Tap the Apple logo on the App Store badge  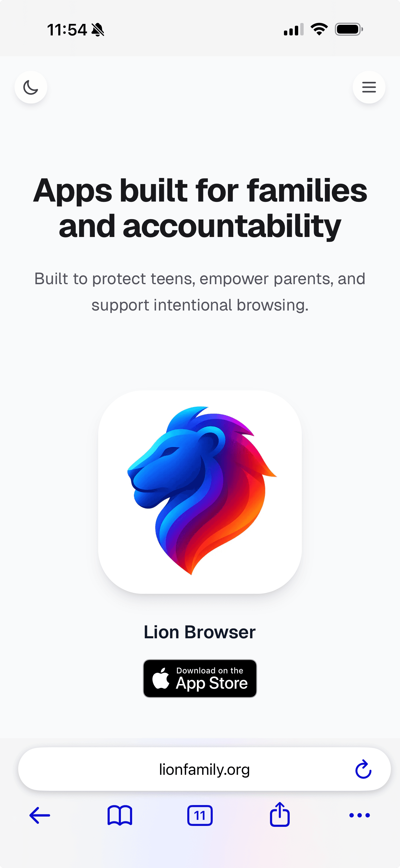[161, 678]
